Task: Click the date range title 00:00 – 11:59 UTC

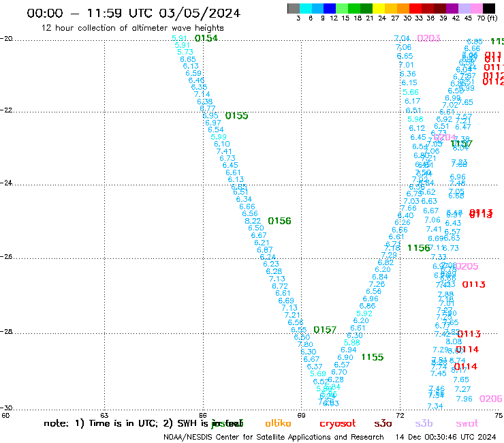Action: click(133, 13)
